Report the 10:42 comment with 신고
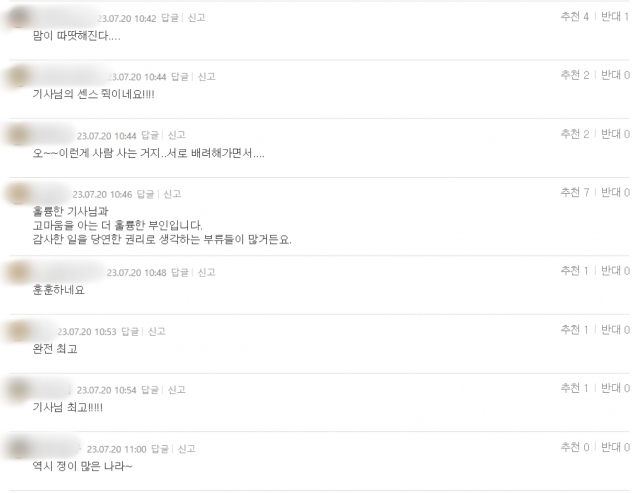This screenshot has width=640, height=493. tap(196, 18)
